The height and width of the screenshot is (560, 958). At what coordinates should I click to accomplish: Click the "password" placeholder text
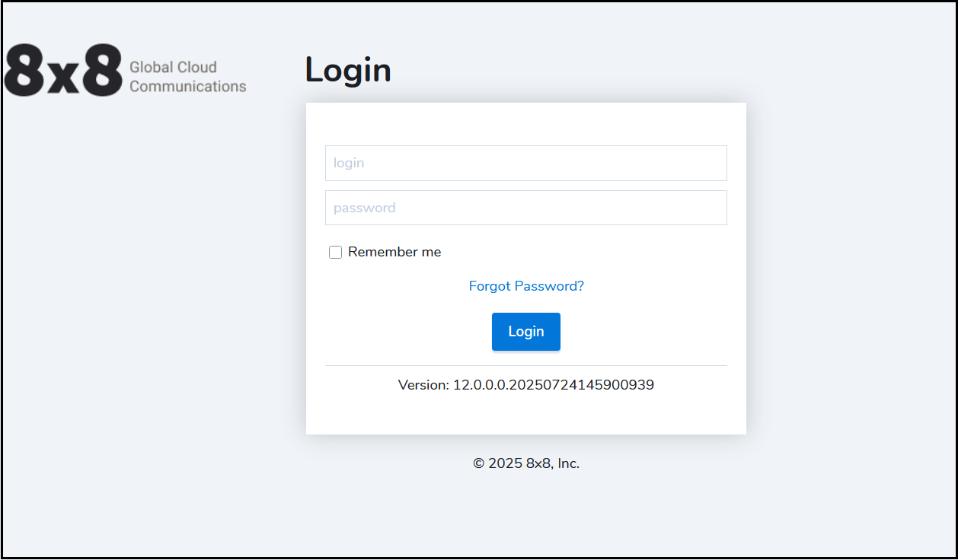pos(364,208)
